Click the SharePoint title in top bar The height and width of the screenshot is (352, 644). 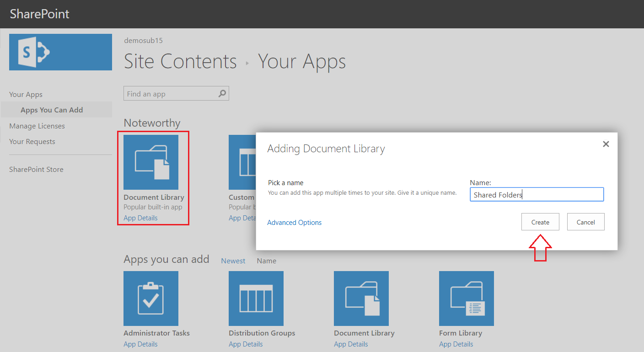[x=40, y=14]
